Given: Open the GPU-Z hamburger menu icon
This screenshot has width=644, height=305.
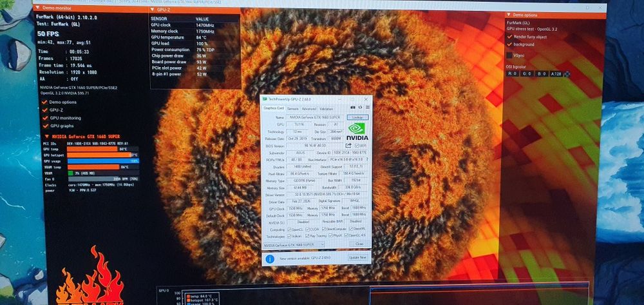Looking at the screenshot, I should coord(368,107).
